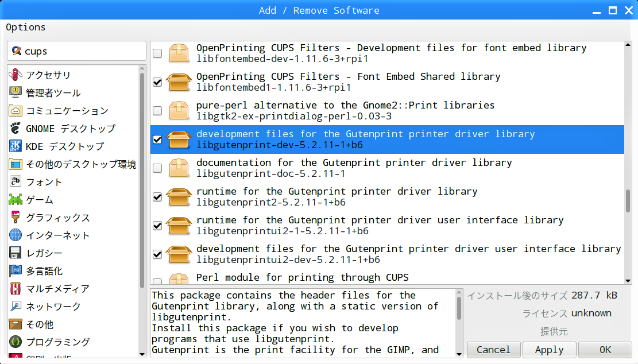Click the フォント category icon

coord(16,182)
